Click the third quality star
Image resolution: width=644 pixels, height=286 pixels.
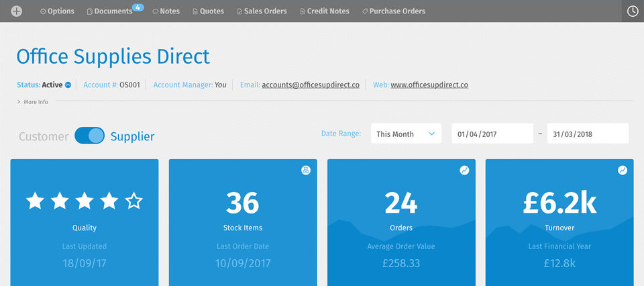point(85,201)
